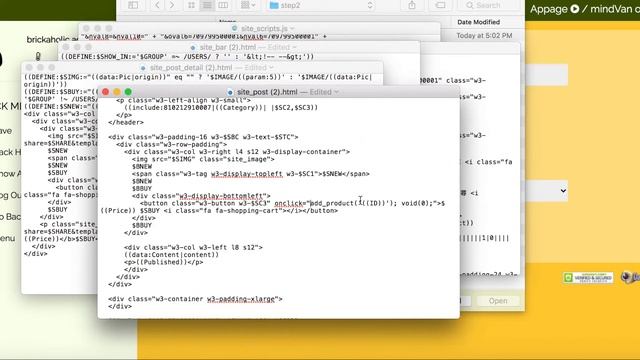This screenshot has width=640, height=360.
Task: Bring site_scripts.js window to front
Action: pos(260,28)
